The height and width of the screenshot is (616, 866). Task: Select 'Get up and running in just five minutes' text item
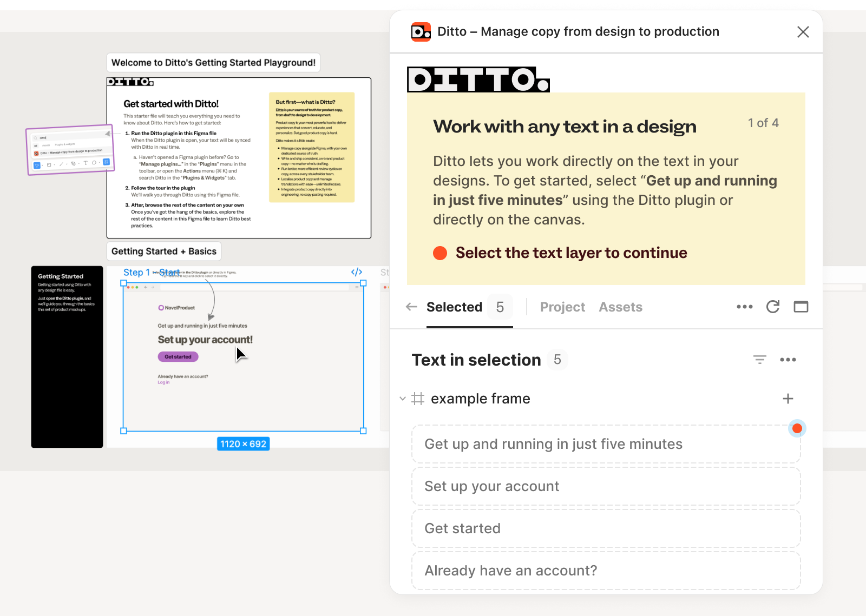pos(606,444)
